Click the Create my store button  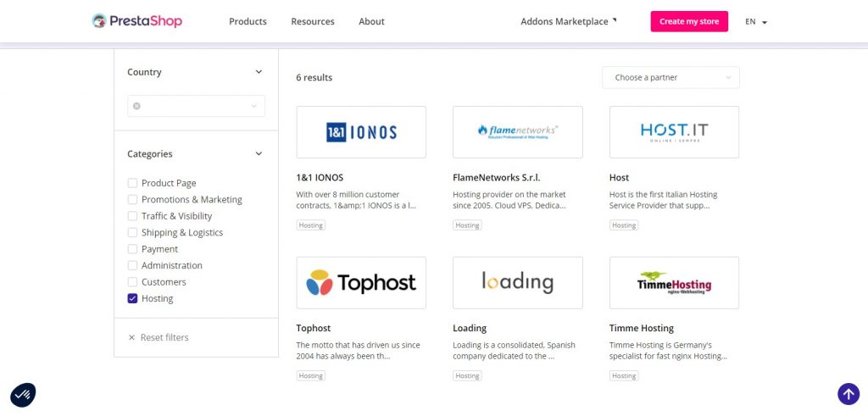[x=689, y=21]
